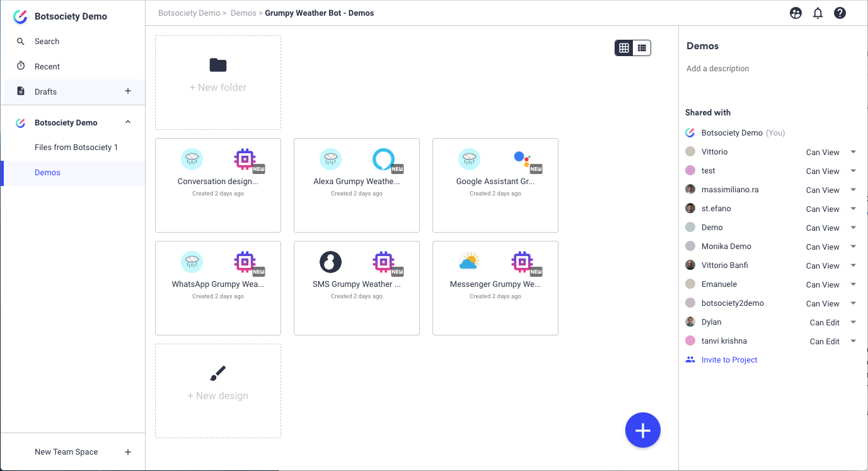Click the folder icon in the New folder tile
868x471 pixels.
click(x=218, y=65)
